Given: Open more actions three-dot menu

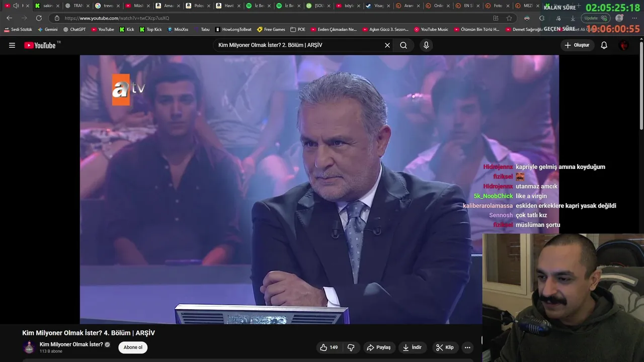Looking at the screenshot, I should click(x=467, y=347).
